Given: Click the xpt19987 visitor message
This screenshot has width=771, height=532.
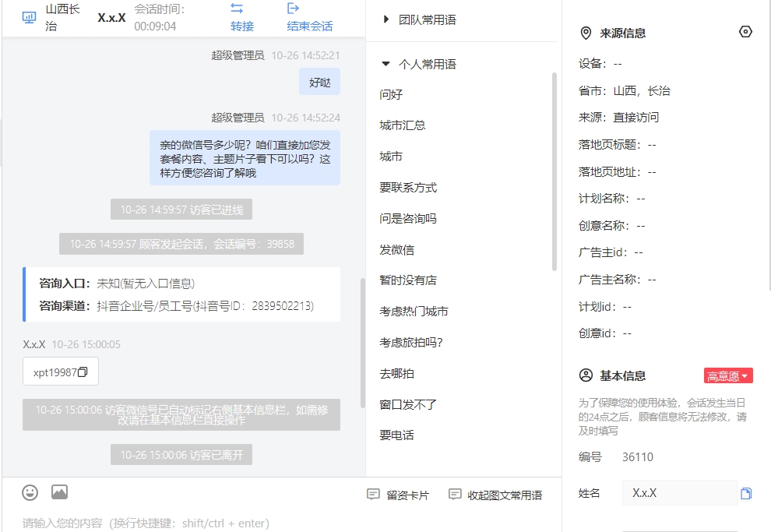Looking at the screenshot, I should click(61, 372).
